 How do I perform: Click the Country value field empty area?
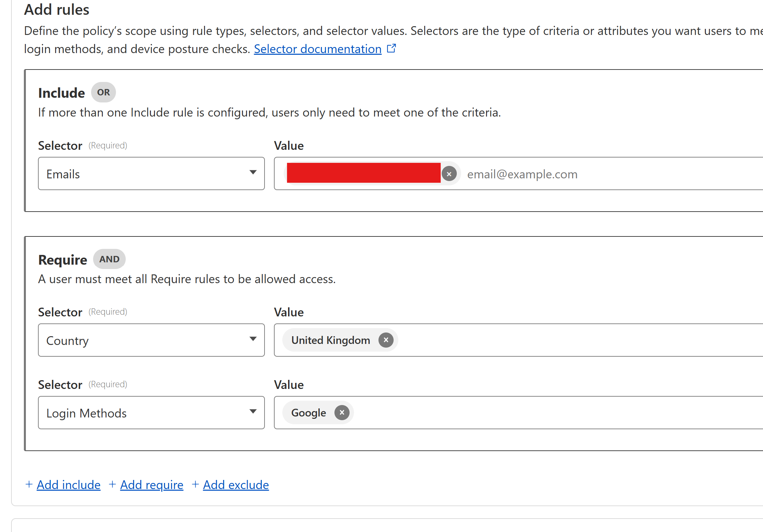point(571,340)
